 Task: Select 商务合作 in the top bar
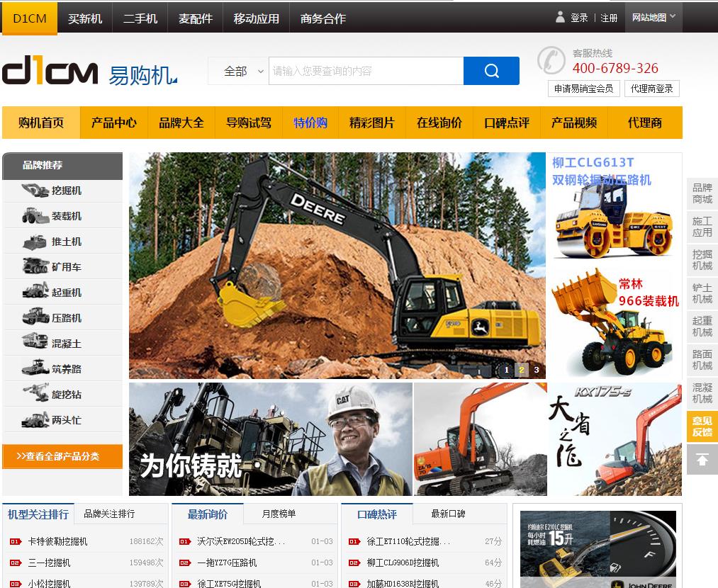(x=322, y=18)
